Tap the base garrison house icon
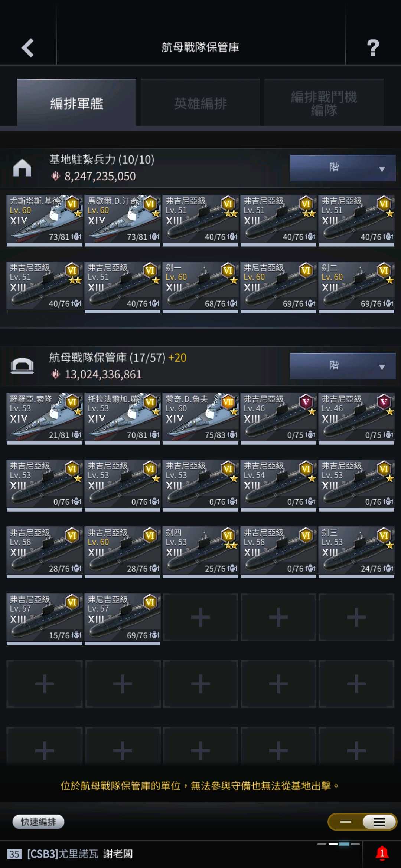 tap(22, 168)
